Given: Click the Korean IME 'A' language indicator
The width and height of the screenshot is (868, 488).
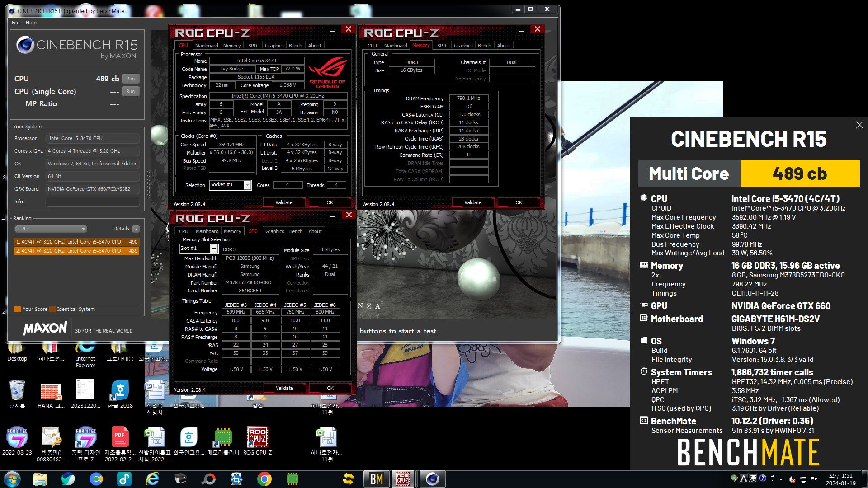Looking at the screenshot, I should click(743, 478).
